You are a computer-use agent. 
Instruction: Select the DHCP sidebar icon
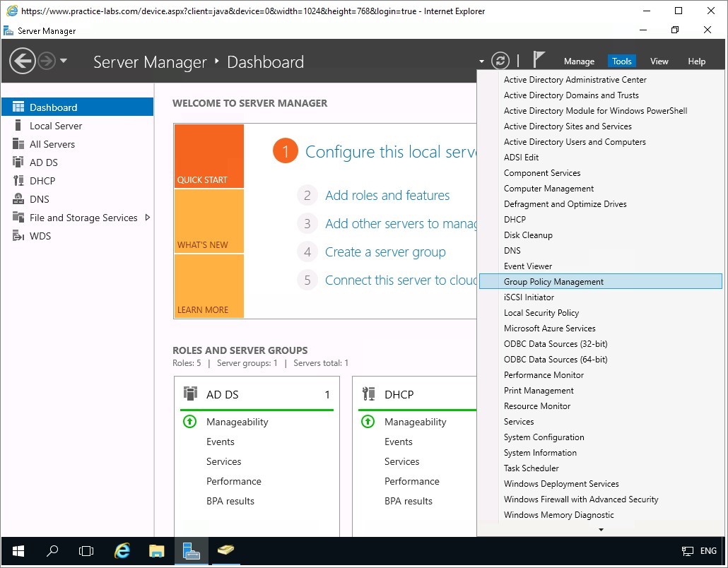[18, 181]
